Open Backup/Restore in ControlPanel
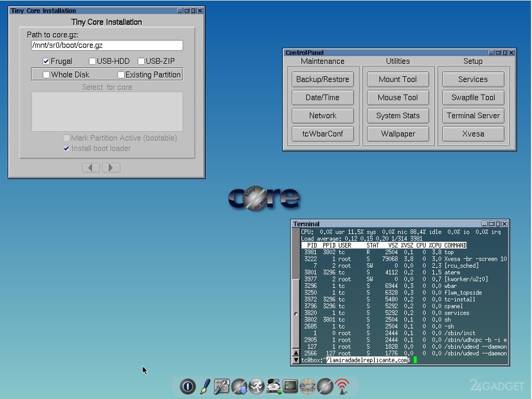The image size is (532, 399). (322, 79)
